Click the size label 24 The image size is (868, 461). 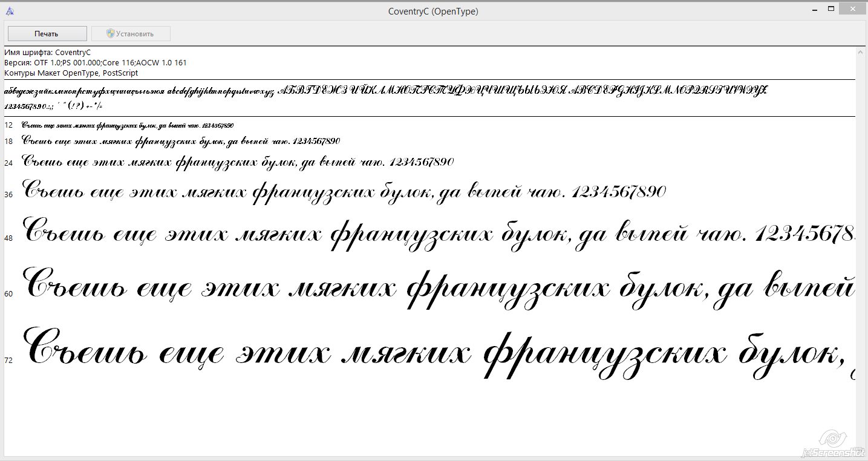pos(8,163)
